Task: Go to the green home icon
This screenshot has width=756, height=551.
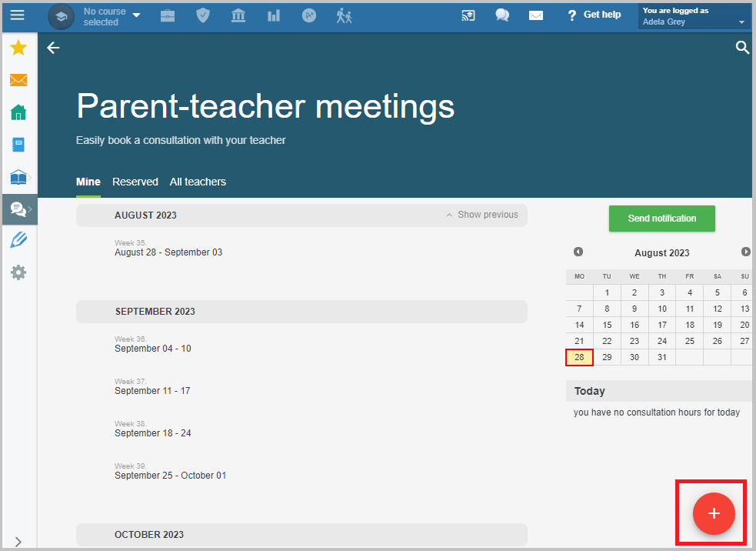Action: click(18, 112)
